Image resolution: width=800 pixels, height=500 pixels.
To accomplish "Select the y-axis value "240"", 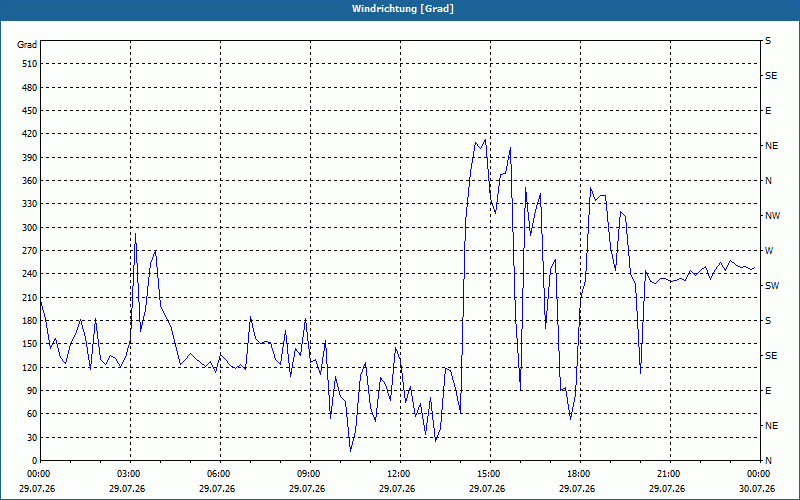I will (30, 274).
